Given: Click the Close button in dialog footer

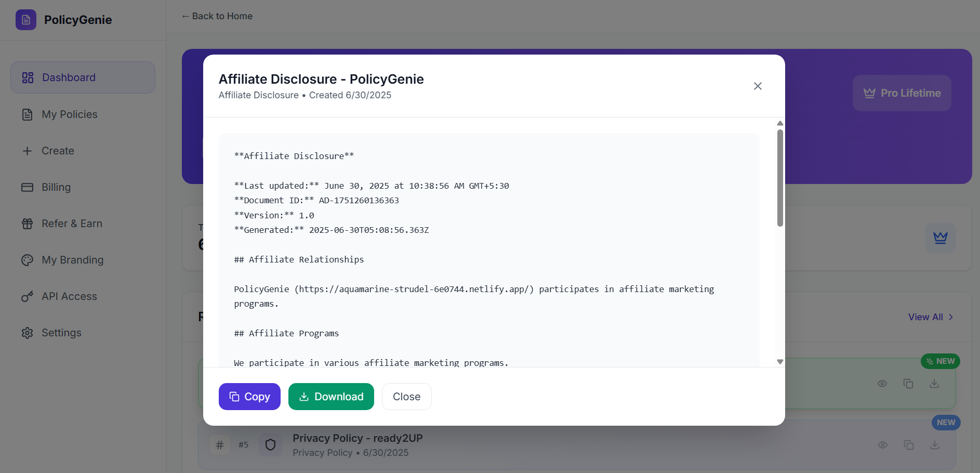Looking at the screenshot, I should tap(406, 397).
